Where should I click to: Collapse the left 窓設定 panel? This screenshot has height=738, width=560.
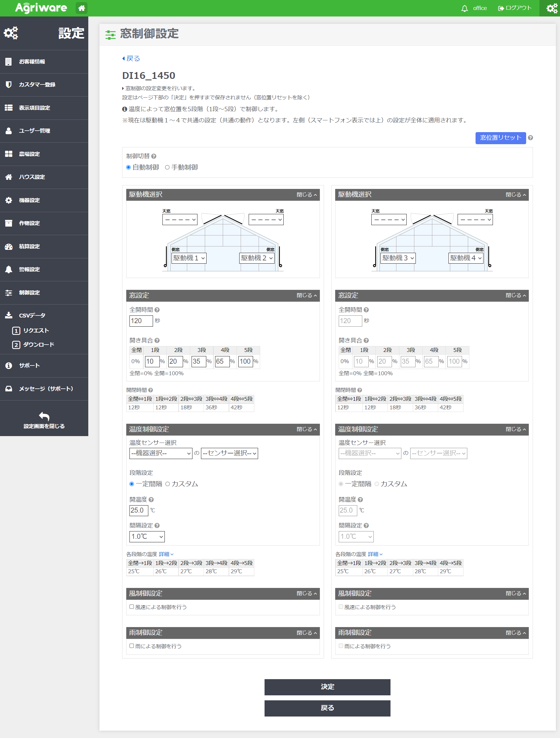pyautogui.click(x=306, y=296)
